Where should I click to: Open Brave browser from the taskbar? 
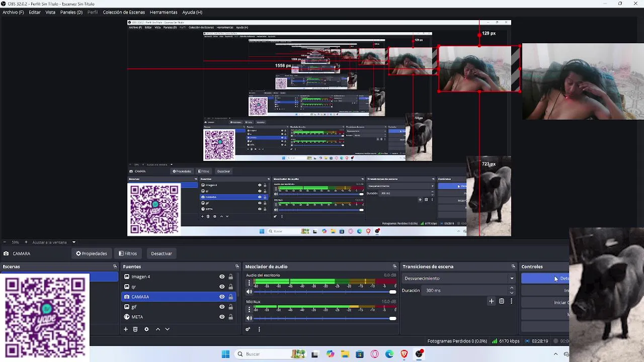point(404,354)
